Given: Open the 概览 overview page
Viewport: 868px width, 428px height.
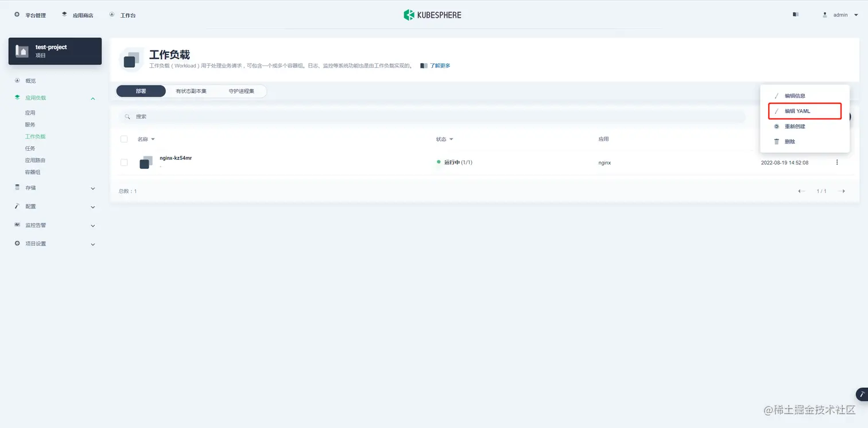Looking at the screenshot, I should 30,81.
